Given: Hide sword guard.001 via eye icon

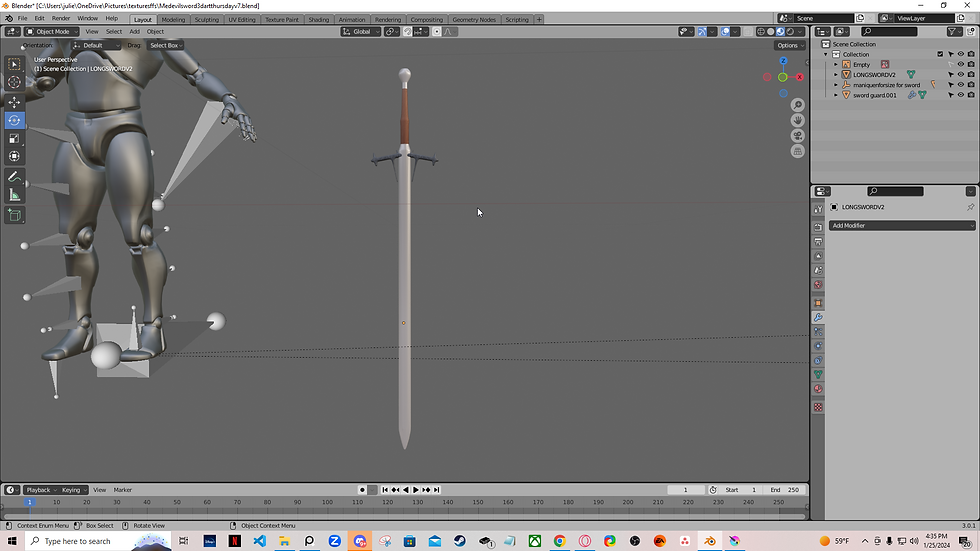Looking at the screenshot, I should 961,95.
